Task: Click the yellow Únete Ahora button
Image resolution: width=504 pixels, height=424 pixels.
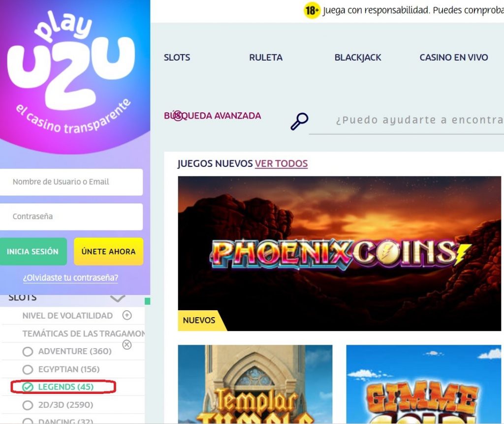Action: tap(109, 252)
